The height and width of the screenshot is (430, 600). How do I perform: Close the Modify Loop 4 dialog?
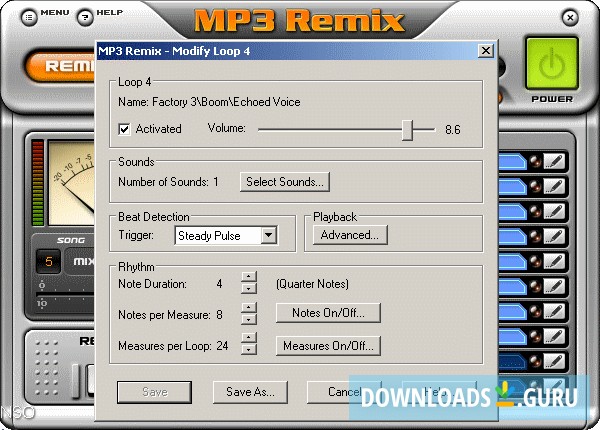coord(486,50)
